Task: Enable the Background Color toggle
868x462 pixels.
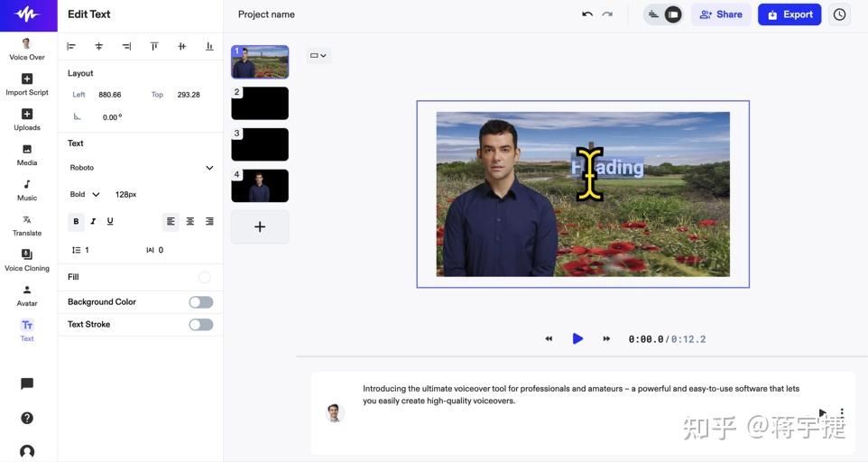Action: coord(200,302)
